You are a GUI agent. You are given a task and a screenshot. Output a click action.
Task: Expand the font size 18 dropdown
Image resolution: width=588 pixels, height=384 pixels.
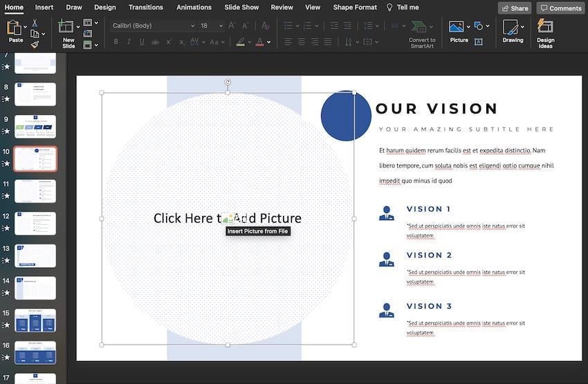219,26
